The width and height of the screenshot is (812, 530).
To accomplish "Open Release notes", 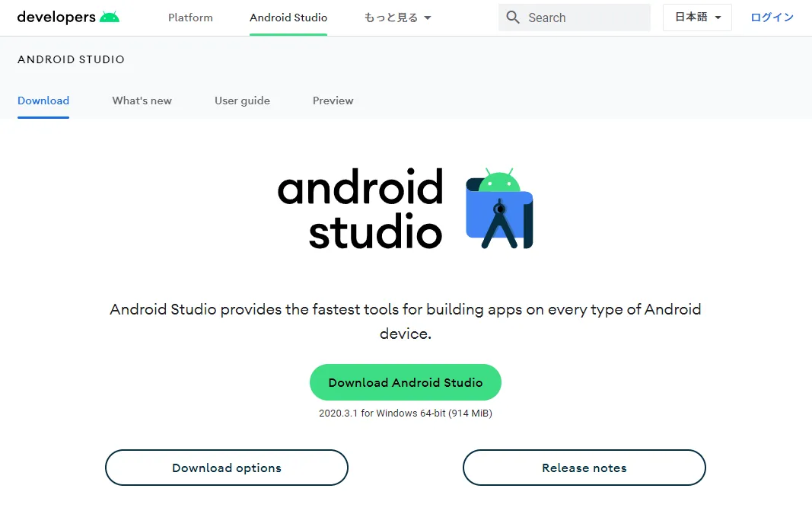I will coord(584,468).
